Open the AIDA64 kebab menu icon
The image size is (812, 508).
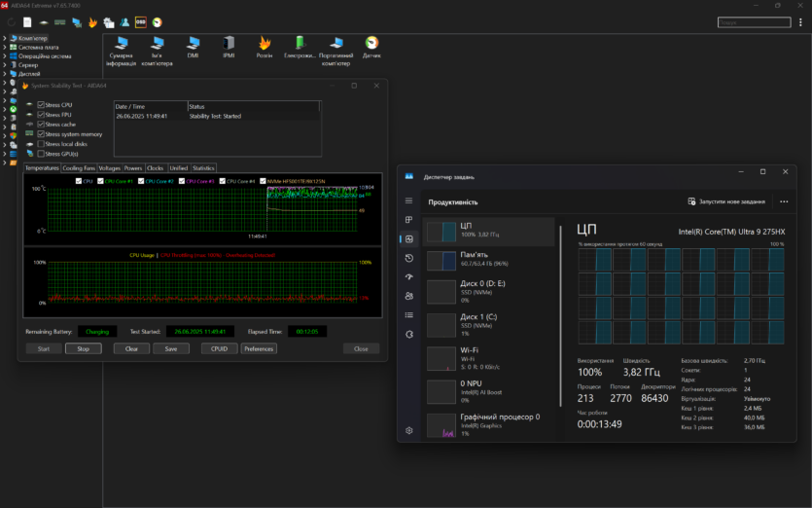click(800, 22)
